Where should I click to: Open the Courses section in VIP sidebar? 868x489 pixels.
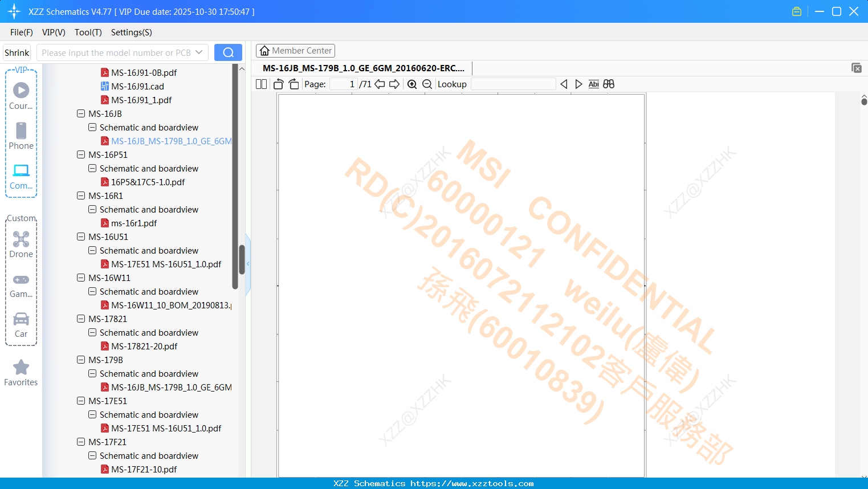[21, 96]
